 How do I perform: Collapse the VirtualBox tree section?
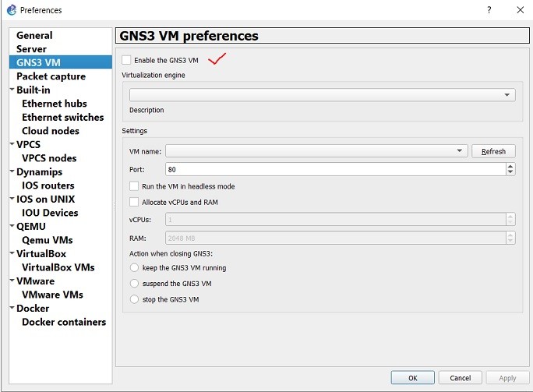pos(12,253)
